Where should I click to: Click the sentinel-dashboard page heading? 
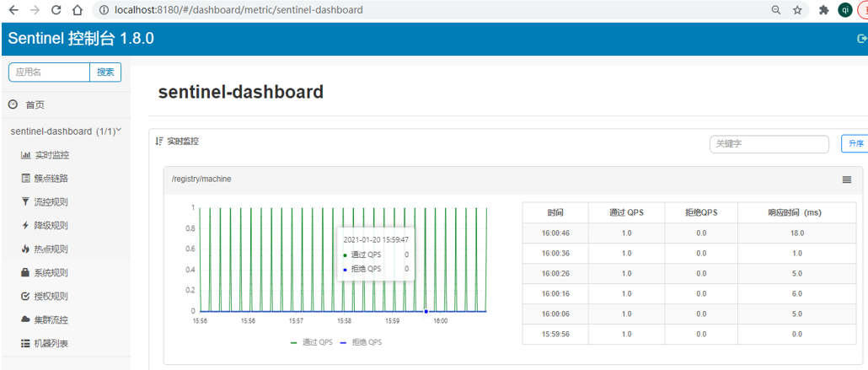coord(241,92)
